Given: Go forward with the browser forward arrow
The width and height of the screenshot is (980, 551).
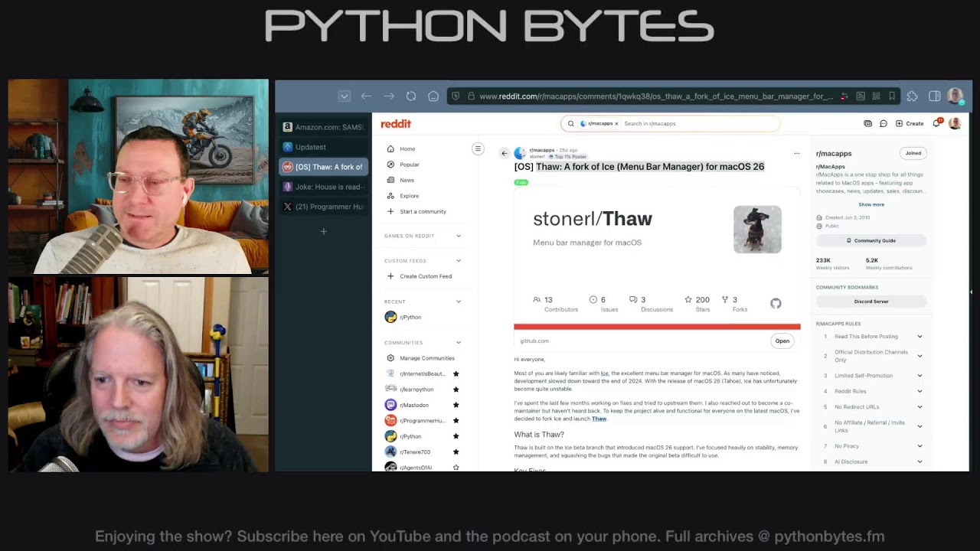Looking at the screenshot, I should click(x=389, y=96).
